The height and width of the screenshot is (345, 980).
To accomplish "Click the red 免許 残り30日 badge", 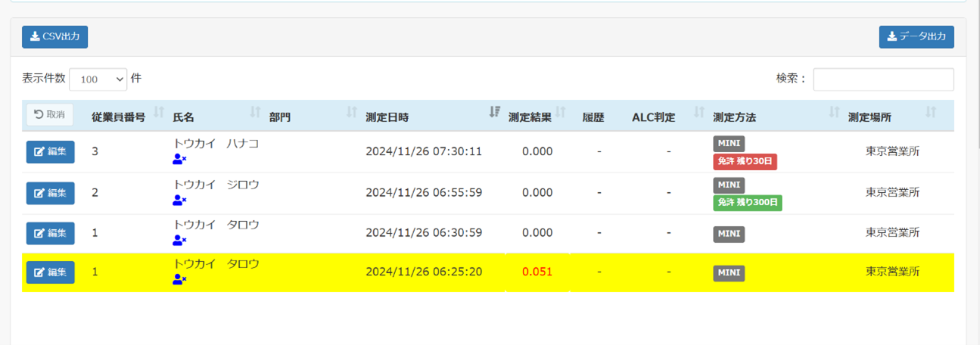I will [745, 161].
